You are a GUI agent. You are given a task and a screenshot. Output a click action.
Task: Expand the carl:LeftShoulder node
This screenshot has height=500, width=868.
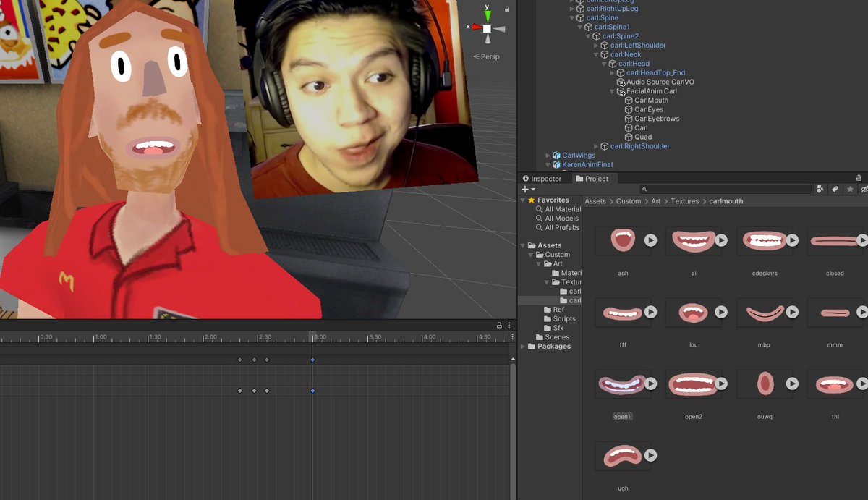(596, 45)
